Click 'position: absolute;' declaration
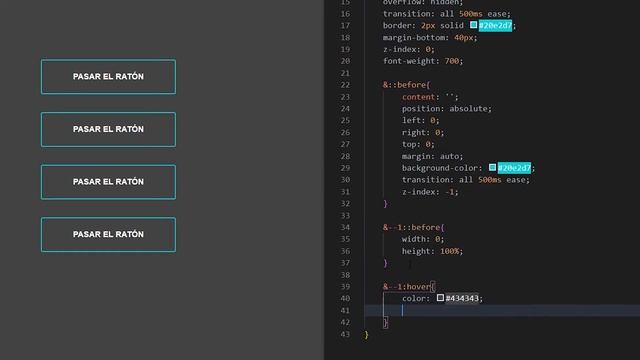 click(x=447, y=109)
